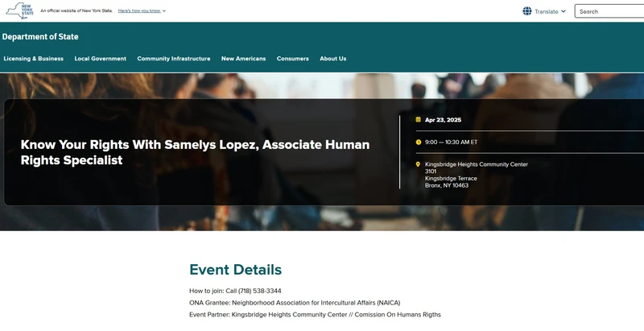Click the Kingsbridge Heights Community Center venue name
Screen dimensions: 644x331
pyautogui.click(x=477, y=164)
